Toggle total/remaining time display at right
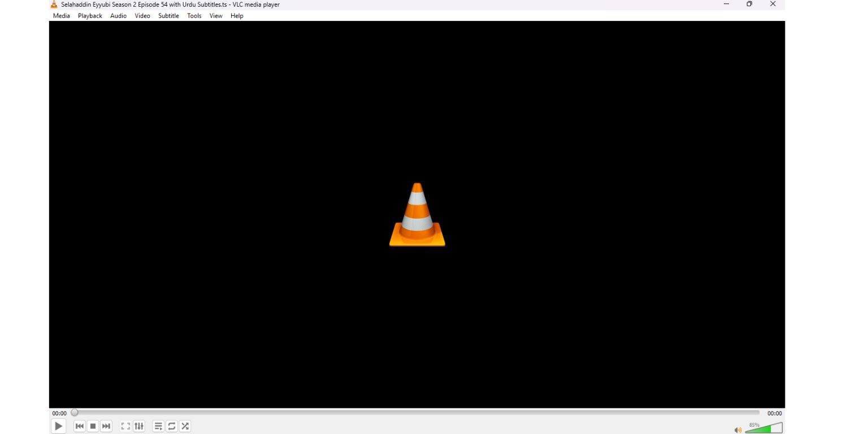The image size is (868, 434). click(x=775, y=413)
